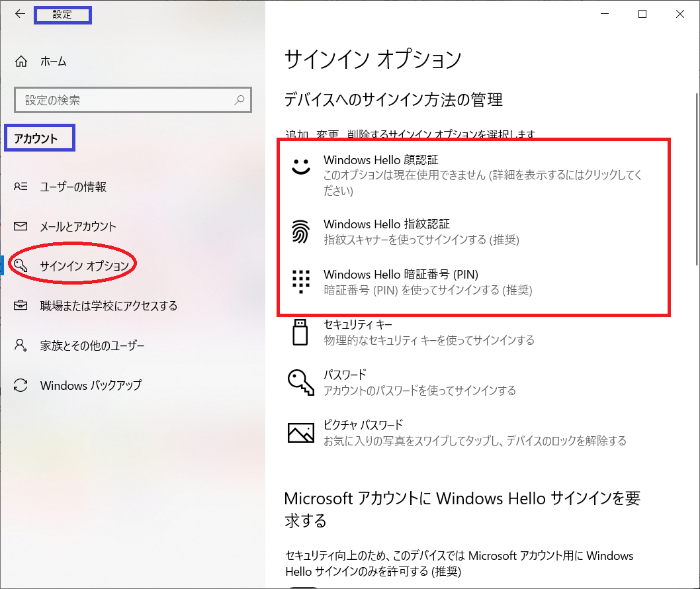Click the back arrow in Settings
This screenshot has width=700, height=589.
tap(21, 14)
